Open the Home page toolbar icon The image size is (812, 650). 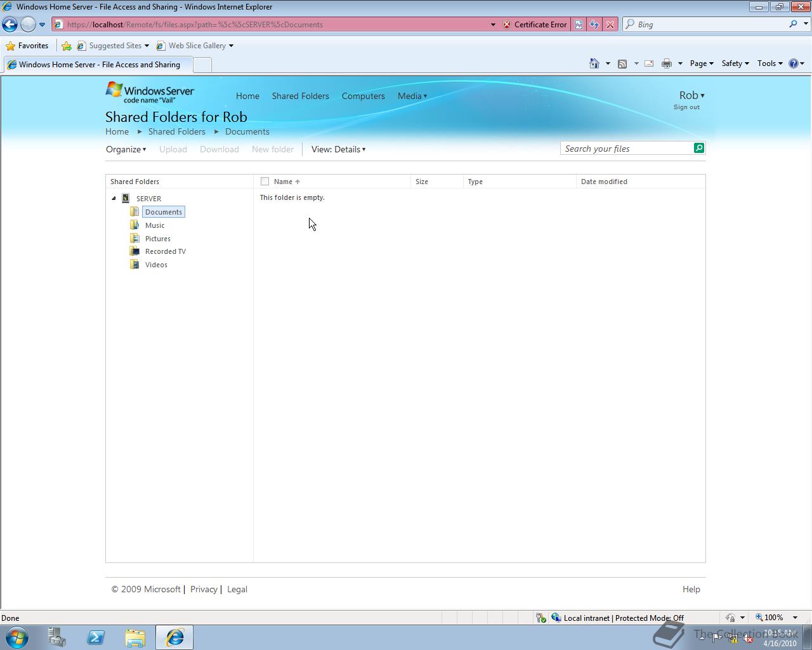click(594, 63)
